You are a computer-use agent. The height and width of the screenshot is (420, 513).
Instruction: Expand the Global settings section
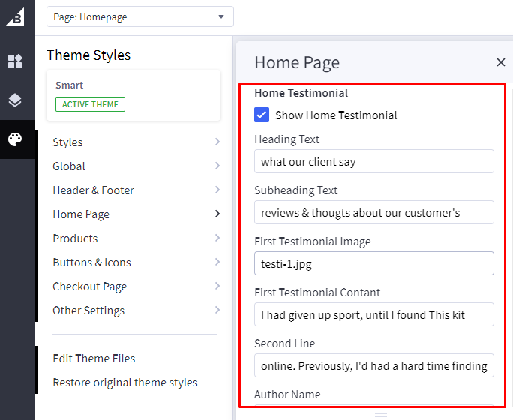click(135, 166)
